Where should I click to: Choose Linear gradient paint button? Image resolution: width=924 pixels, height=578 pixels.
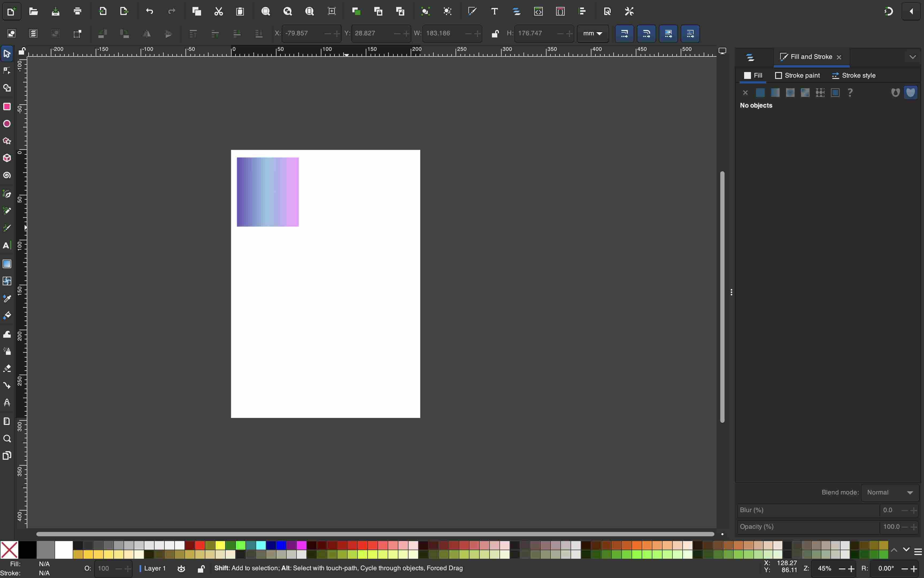point(775,93)
